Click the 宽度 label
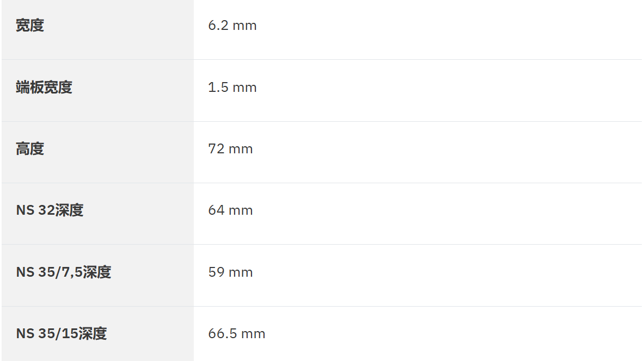644x361 pixels. [30, 26]
